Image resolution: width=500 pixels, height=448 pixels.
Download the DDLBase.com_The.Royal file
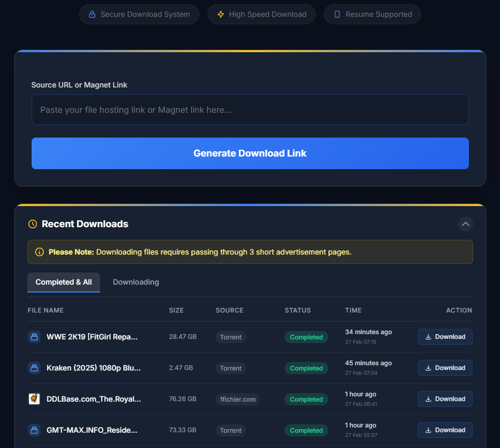[445, 399]
